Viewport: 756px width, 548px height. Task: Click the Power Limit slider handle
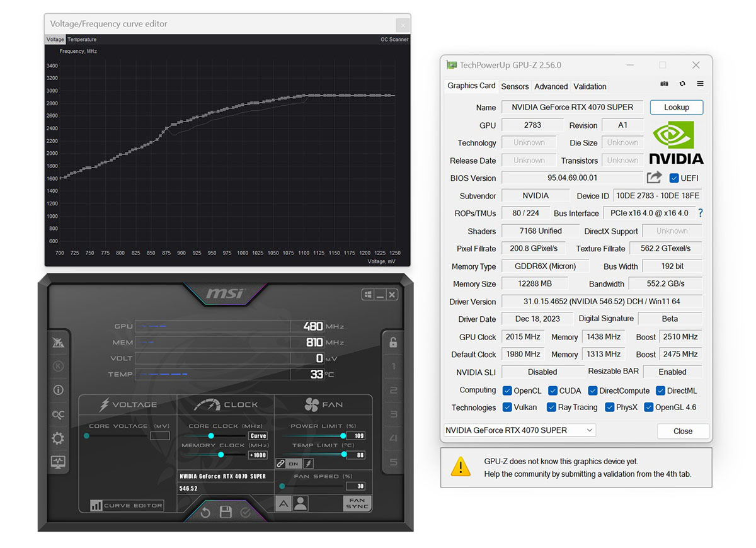[343, 435]
